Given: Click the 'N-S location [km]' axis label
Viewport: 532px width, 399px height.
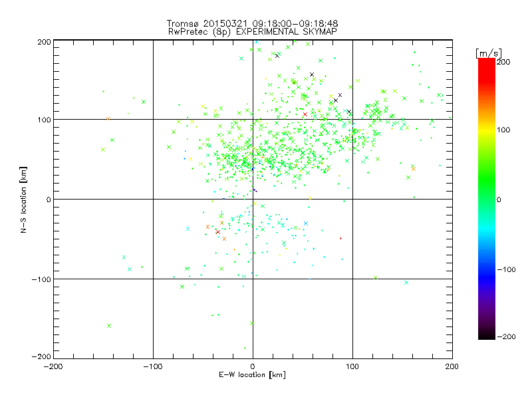Looking at the screenshot, I should tap(23, 199).
